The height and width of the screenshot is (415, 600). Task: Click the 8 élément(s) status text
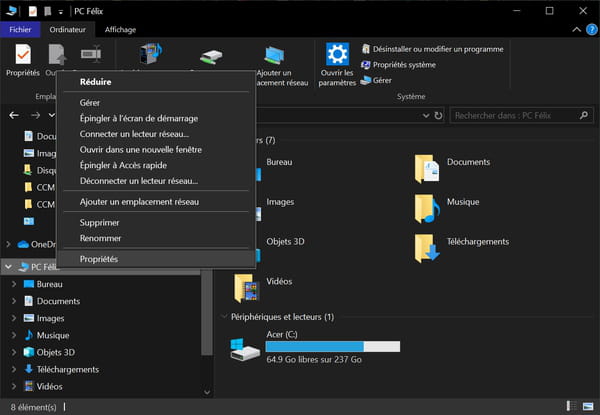click(34, 407)
